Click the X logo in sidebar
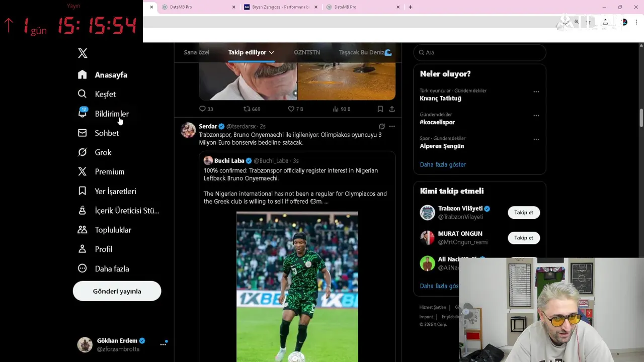This screenshot has height=362, width=644. coord(83,53)
